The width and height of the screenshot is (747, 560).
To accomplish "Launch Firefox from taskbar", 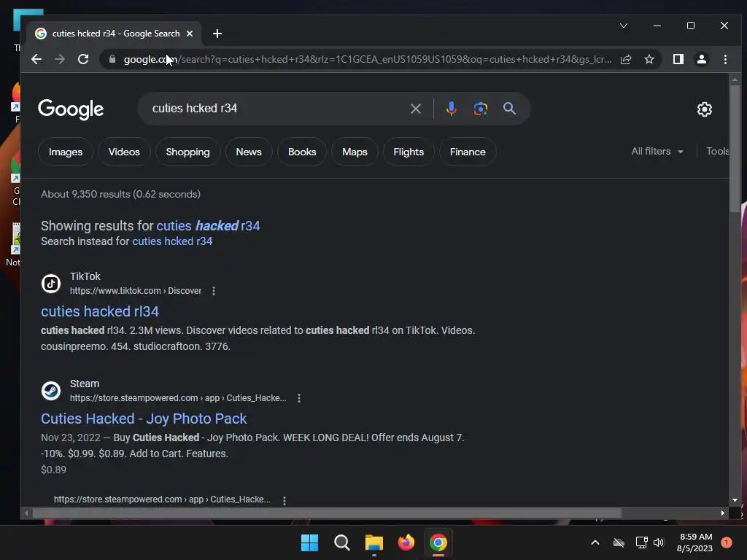I will point(406,542).
